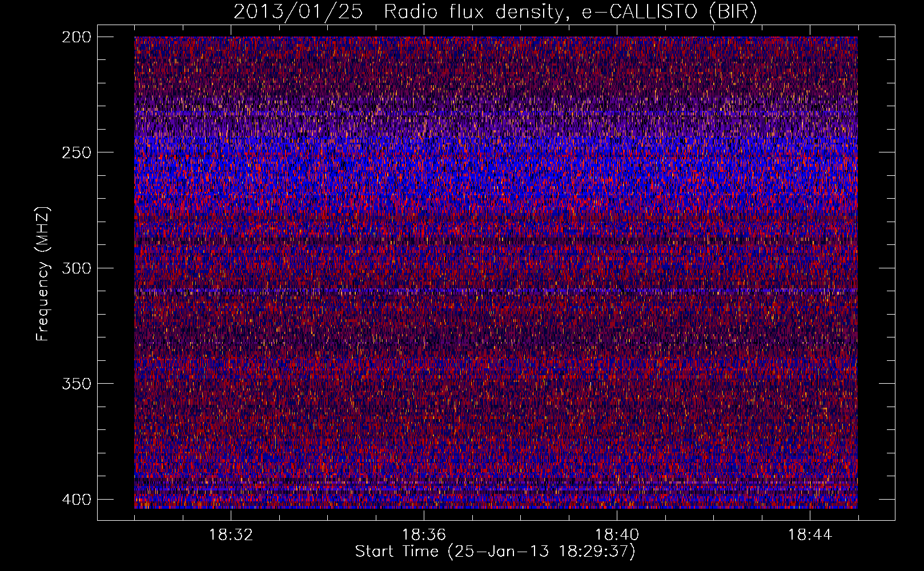This screenshot has height=571, width=924.
Task: Click the 18:36 time tick label
Action: tap(424, 535)
